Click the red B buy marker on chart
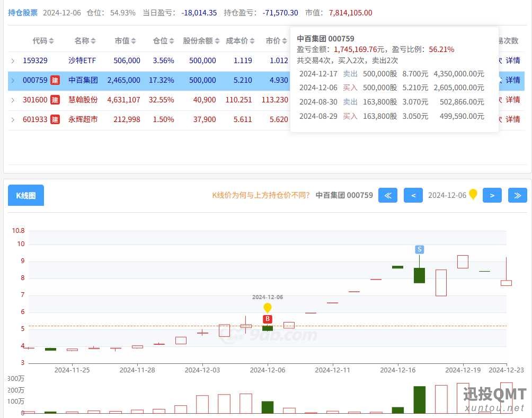Image resolution: width=532 pixels, height=418 pixels. pyautogui.click(x=268, y=319)
